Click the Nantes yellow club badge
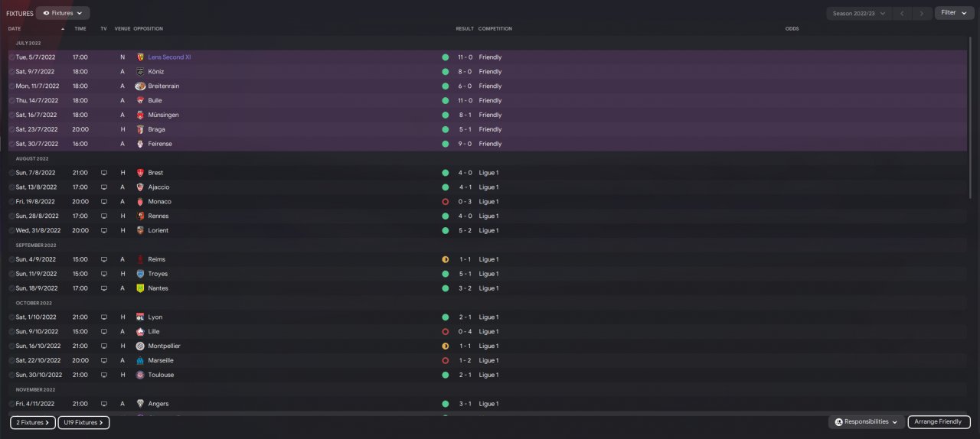The image size is (980, 439). (x=140, y=289)
